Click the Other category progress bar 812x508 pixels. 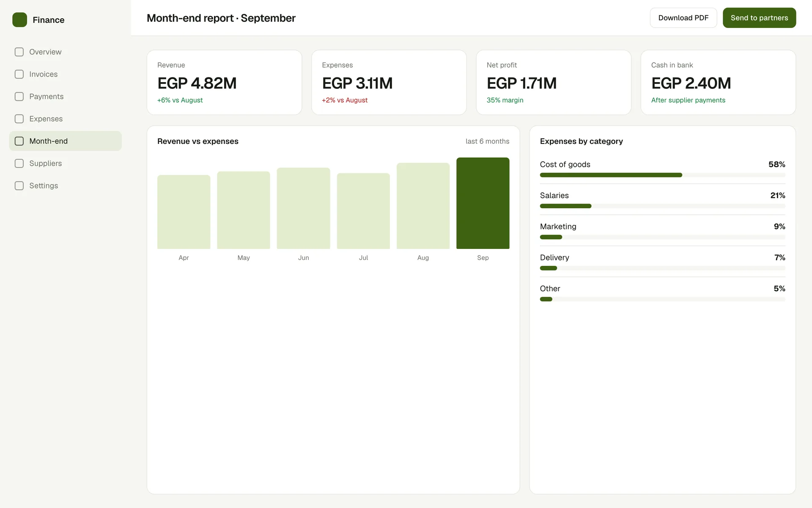[x=662, y=299]
